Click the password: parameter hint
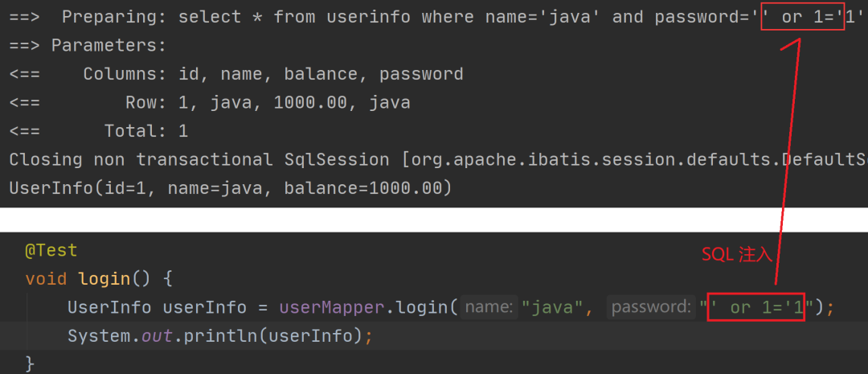 [651, 307]
